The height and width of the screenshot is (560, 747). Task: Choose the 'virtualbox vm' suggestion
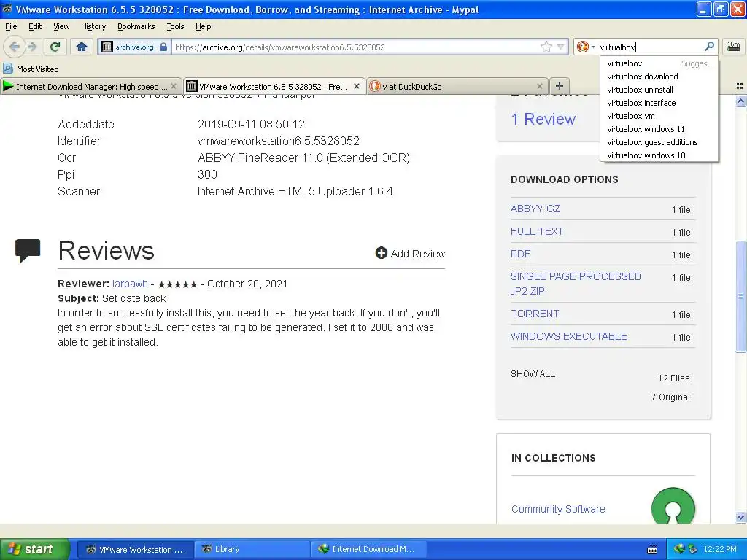click(659, 116)
